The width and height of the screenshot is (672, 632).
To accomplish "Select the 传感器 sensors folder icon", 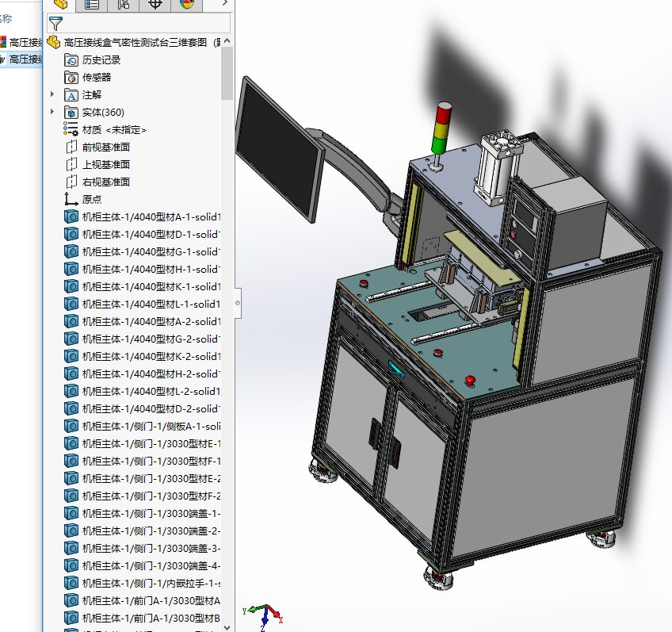I will [x=71, y=78].
